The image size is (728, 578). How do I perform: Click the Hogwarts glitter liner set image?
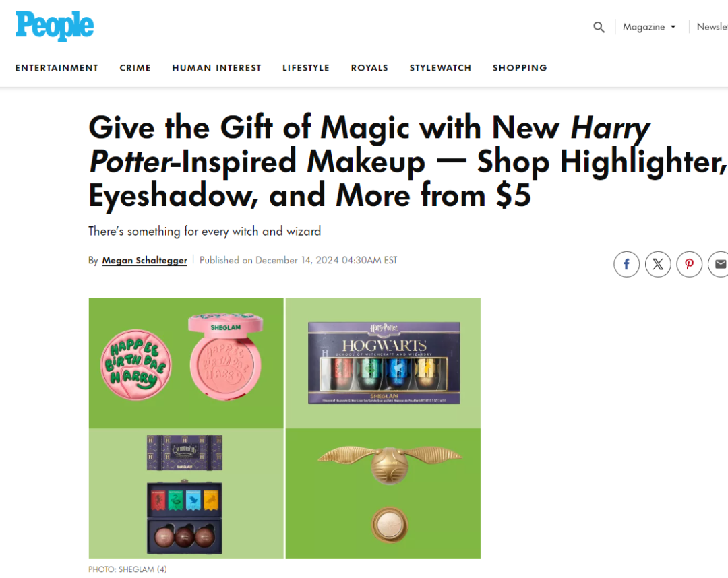(x=383, y=363)
